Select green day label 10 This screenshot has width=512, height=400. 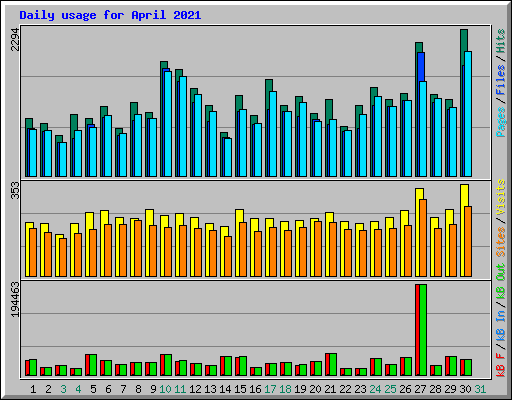(x=165, y=389)
